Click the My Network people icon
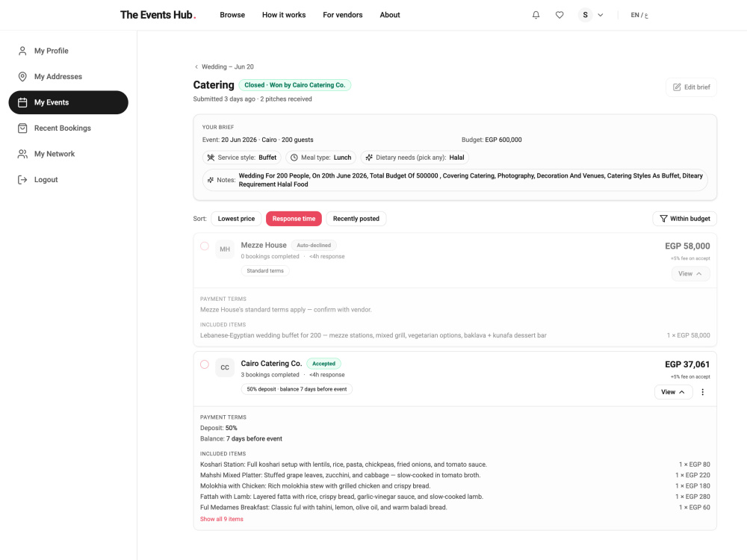The image size is (747, 560). 22,154
